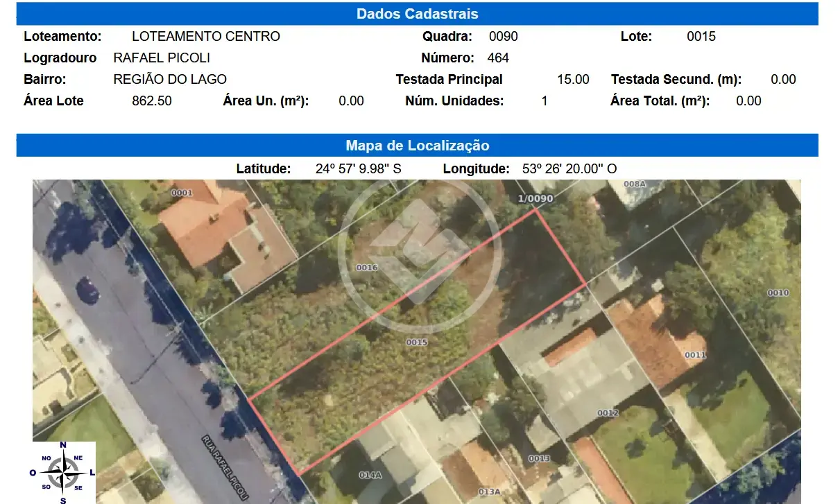Select lot label 0016 on map
This screenshot has height=504, width=840.
pyautogui.click(x=366, y=268)
